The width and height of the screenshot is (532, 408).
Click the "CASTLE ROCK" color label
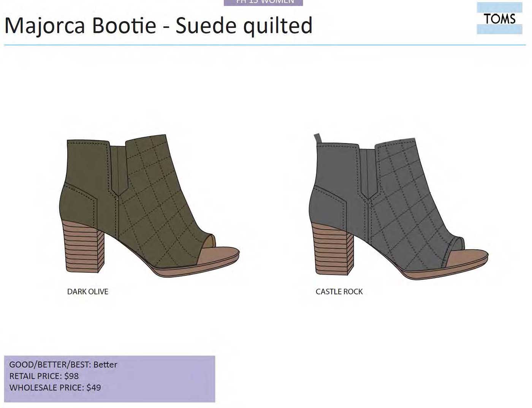coord(339,292)
